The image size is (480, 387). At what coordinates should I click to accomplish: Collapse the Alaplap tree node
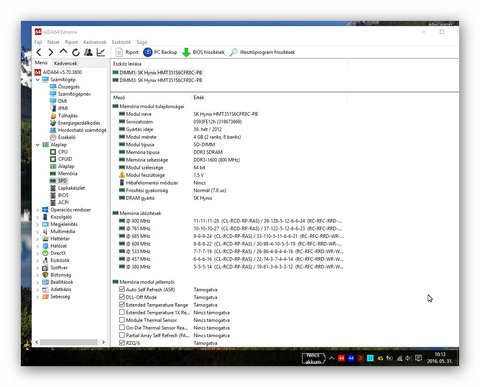pyautogui.click(x=38, y=145)
